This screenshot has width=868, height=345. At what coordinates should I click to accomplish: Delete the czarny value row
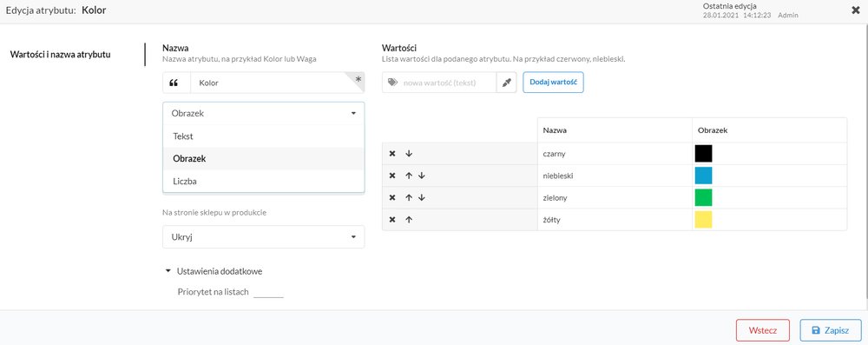pyautogui.click(x=392, y=154)
